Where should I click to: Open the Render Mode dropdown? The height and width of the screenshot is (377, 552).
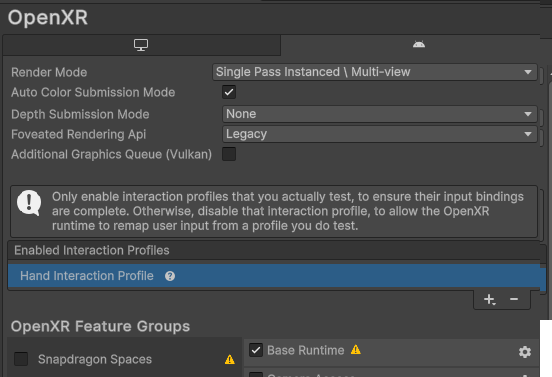pyautogui.click(x=375, y=72)
